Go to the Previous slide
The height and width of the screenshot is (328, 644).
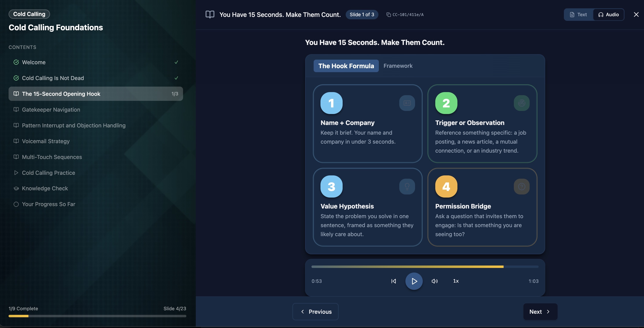315,312
